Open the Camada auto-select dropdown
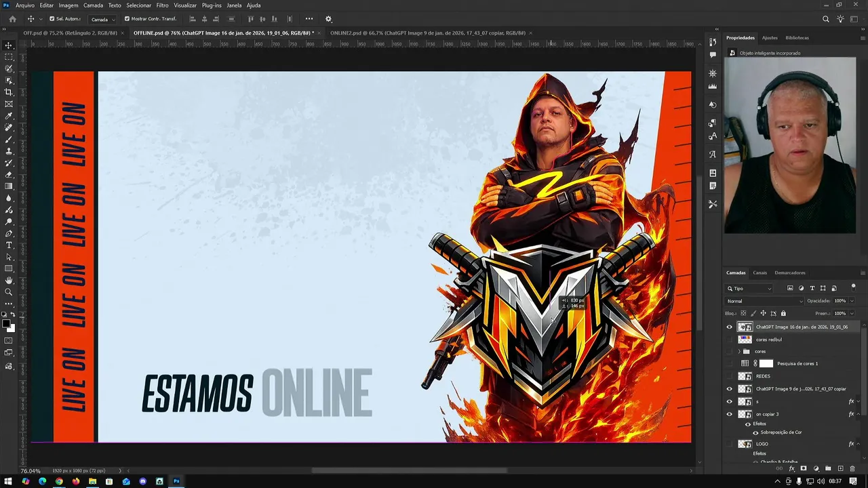The width and height of the screenshot is (868, 488). (103, 19)
